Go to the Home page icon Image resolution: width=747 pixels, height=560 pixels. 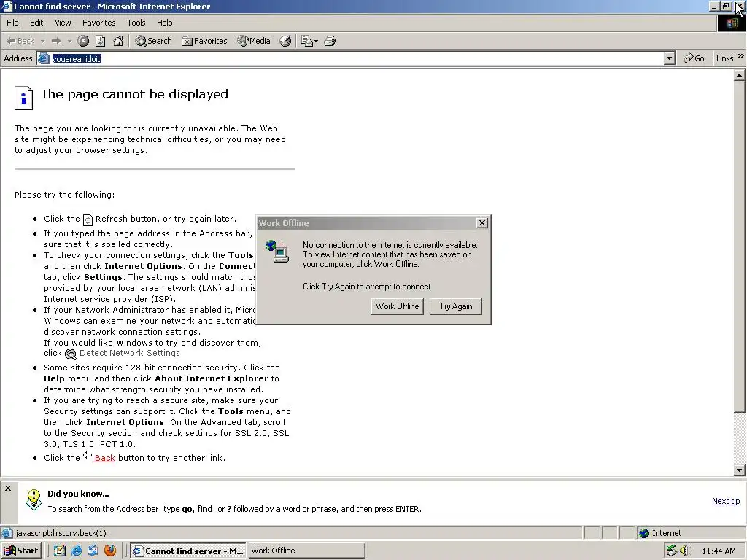click(118, 41)
